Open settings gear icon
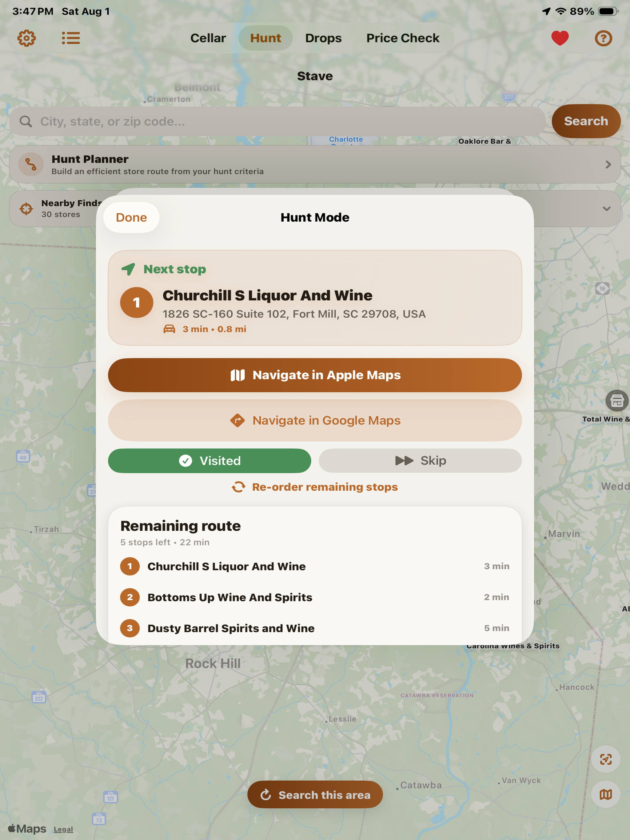This screenshot has width=630, height=840. coord(26,38)
